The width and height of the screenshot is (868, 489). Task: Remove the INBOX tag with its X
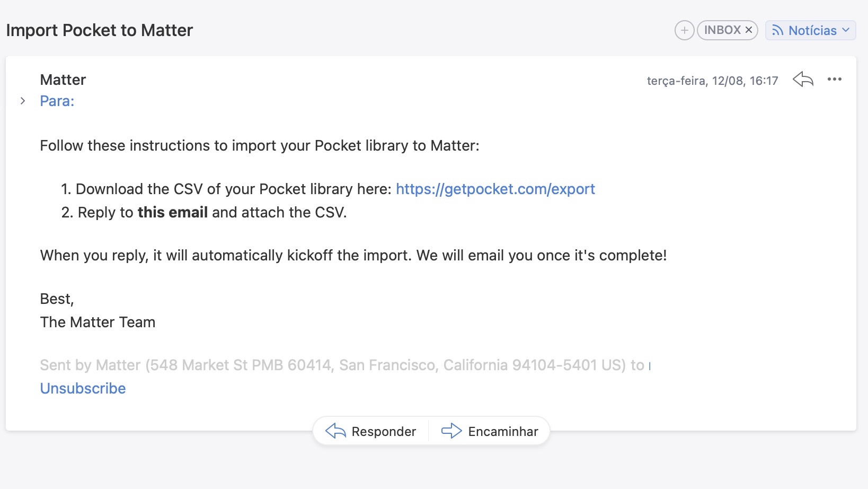coord(749,30)
